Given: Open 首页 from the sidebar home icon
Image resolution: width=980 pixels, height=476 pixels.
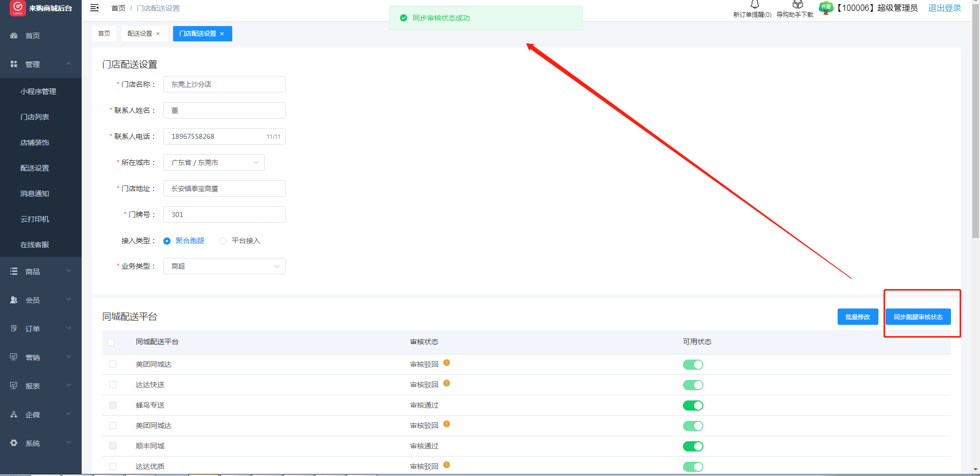Looking at the screenshot, I should pyautogui.click(x=14, y=36).
